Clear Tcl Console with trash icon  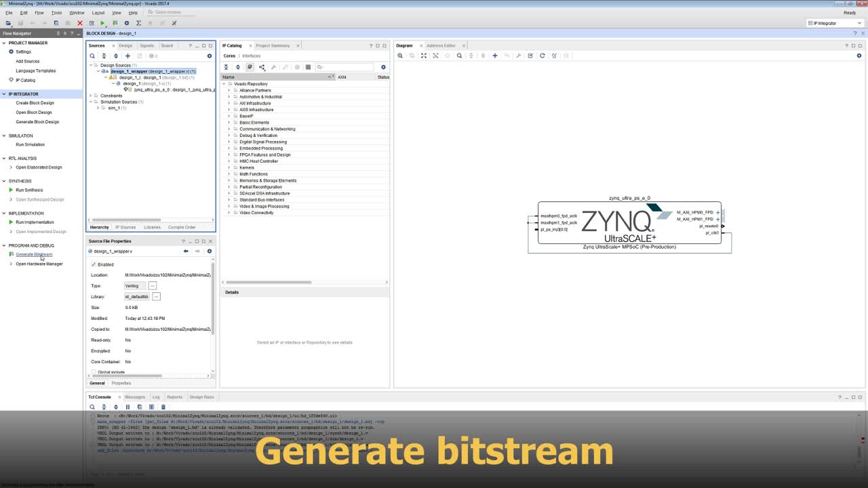coord(163,407)
